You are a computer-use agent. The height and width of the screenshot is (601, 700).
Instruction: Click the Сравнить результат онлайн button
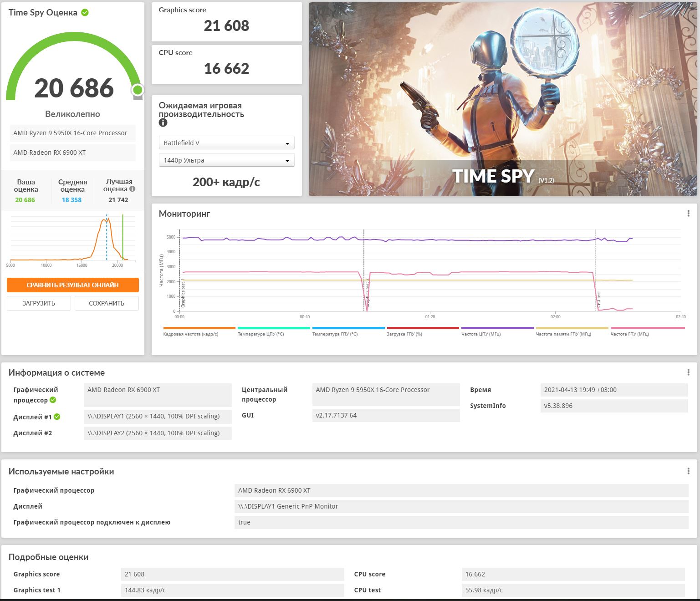(x=73, y=285)
